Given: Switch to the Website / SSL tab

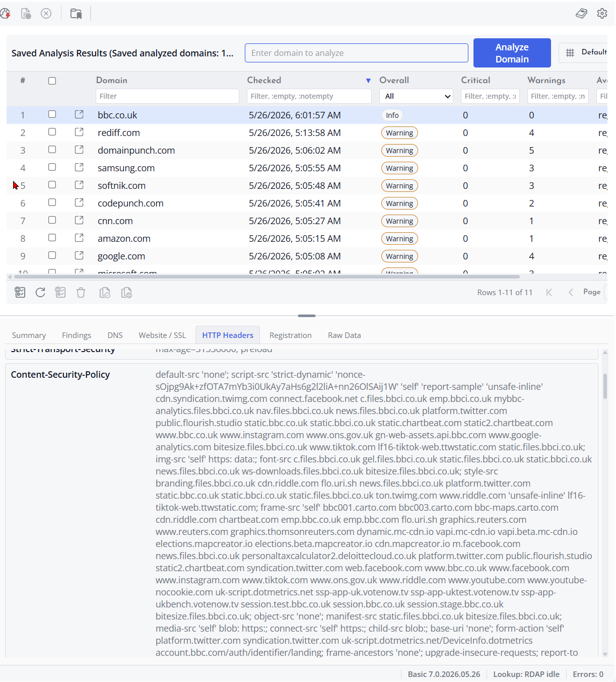Looking at the screenshot, I should point(162,335).
